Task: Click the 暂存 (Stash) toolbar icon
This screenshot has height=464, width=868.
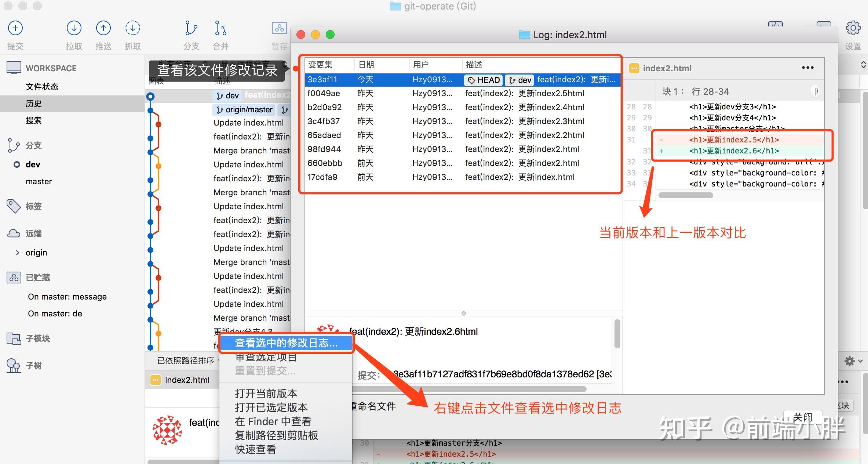Action: 279,28
